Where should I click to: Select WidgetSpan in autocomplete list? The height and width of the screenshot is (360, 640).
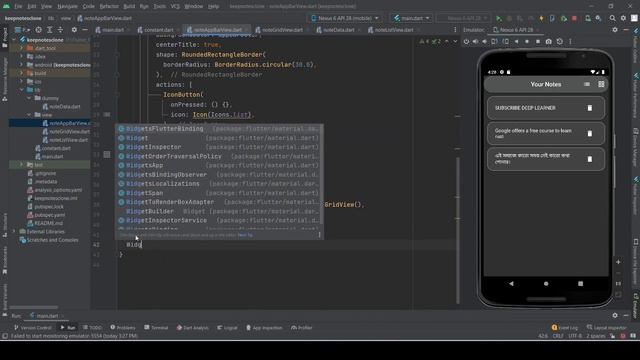coord(219,193)
